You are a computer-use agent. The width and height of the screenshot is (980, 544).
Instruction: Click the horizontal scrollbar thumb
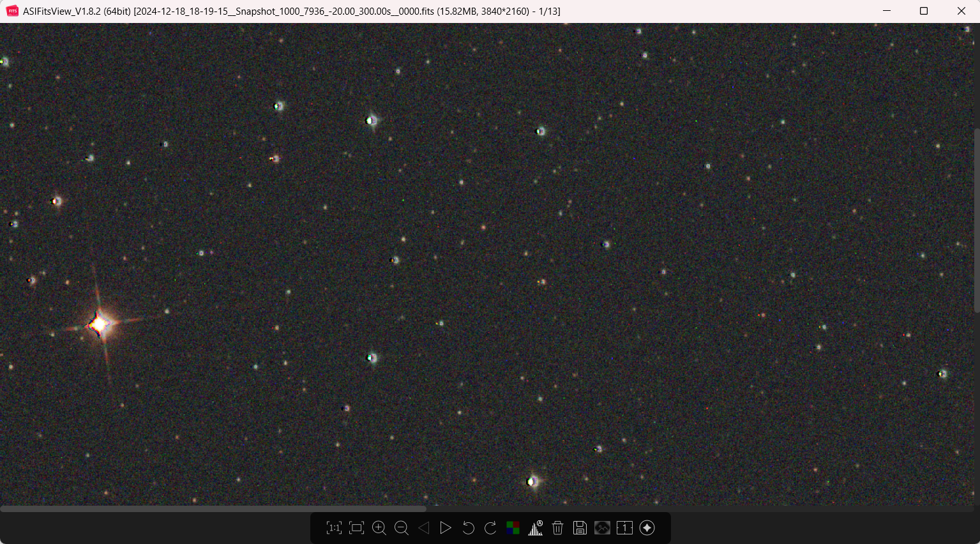[213, 509]
